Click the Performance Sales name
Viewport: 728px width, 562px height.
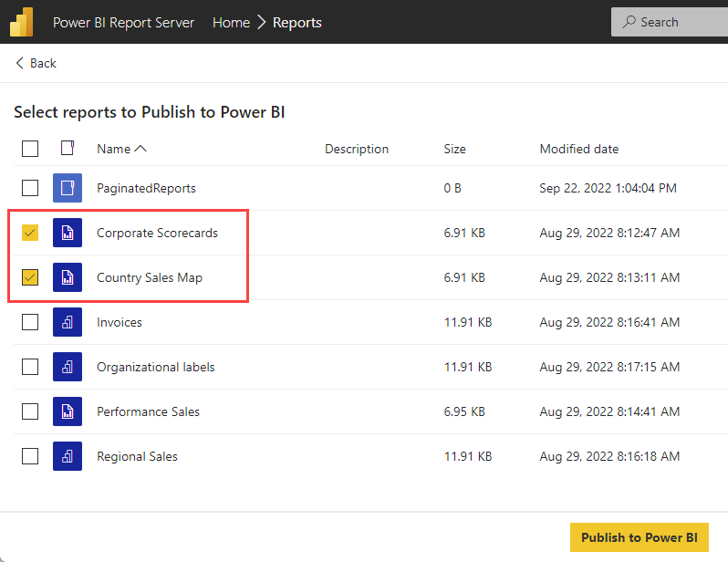tap(148, 411)
